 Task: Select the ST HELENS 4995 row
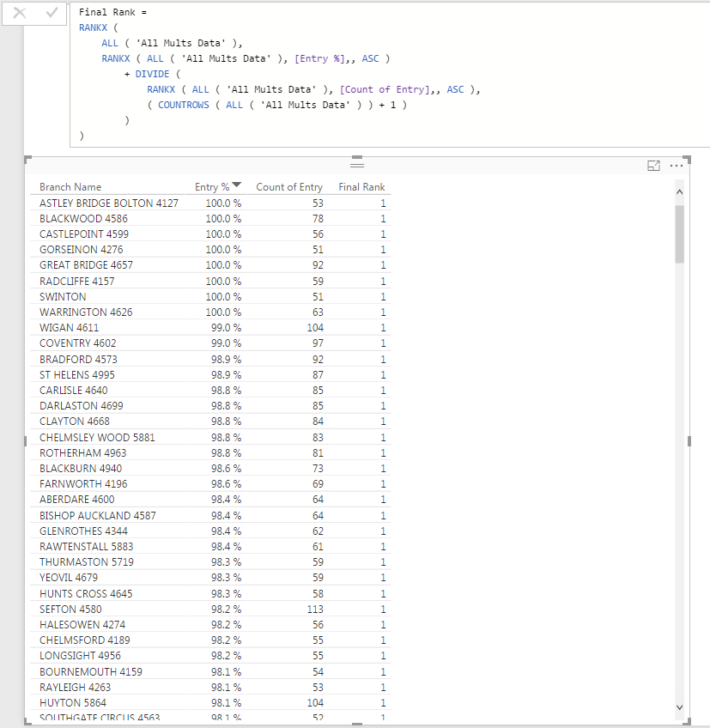point(210,374)
